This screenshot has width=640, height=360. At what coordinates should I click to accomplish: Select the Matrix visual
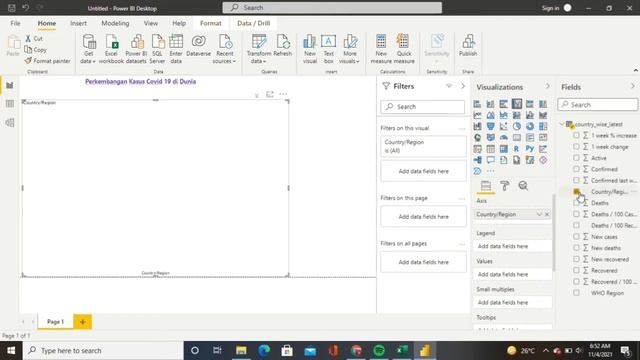(503, 149)
